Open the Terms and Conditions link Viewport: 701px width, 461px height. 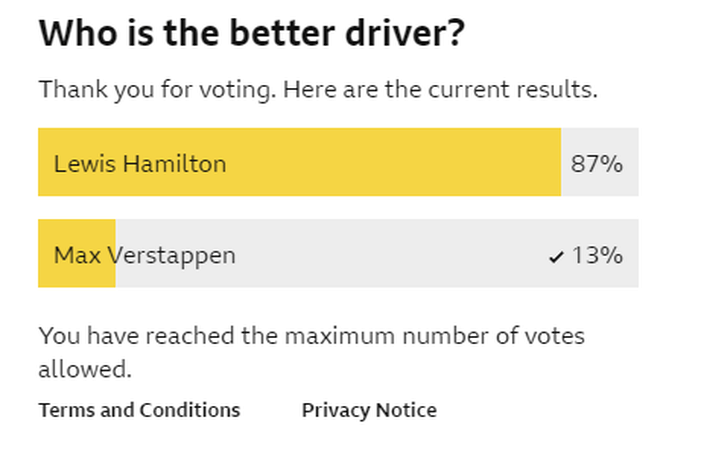(x=139, y=410)
